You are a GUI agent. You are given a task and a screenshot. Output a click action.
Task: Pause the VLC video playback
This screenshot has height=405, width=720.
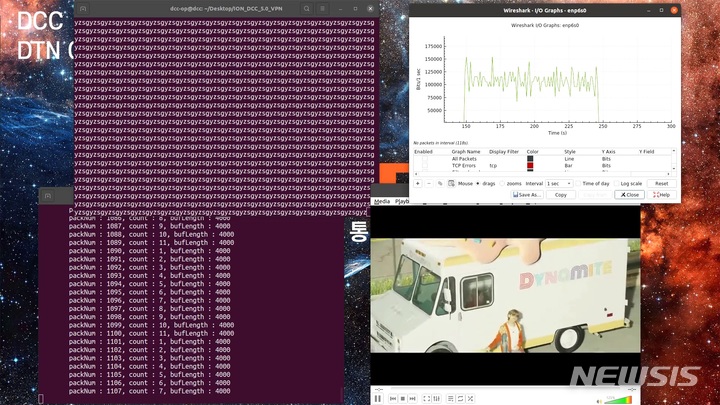(378, 399)
